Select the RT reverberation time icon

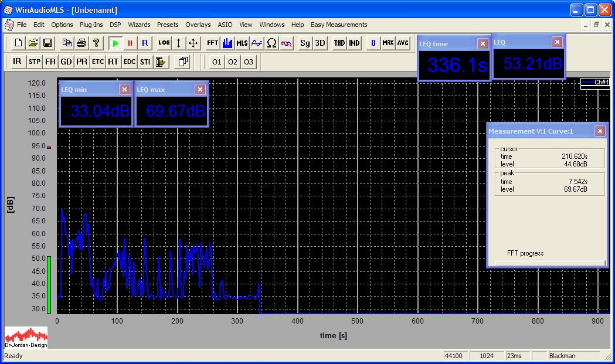click(113, 62)
